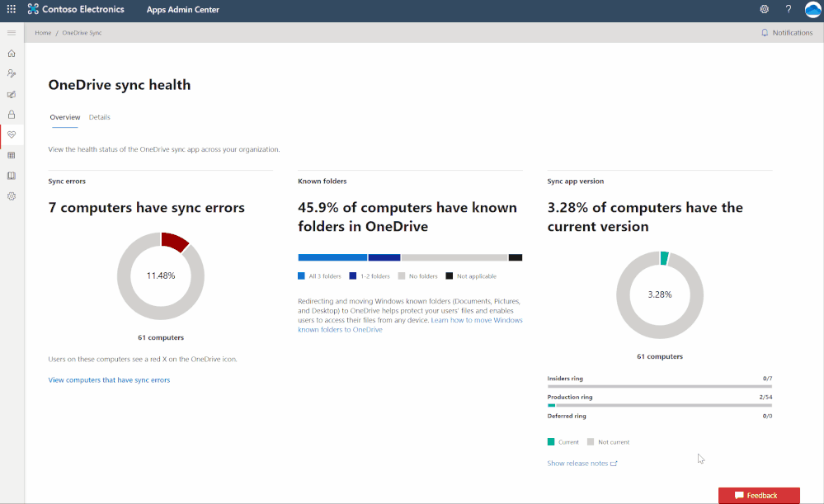Viewport: 824px width, 504px height.
Task: Click the Insiders ring 0/7 value
Action: tap(767, 379)
